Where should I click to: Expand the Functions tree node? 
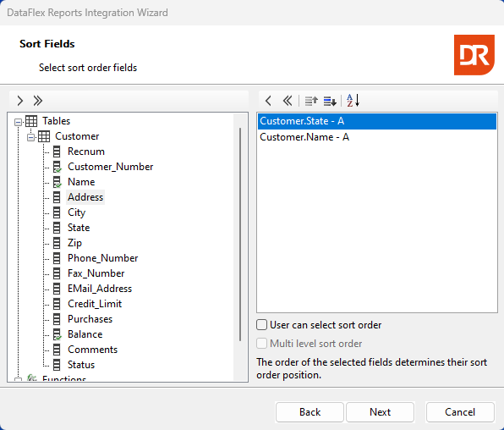tap(19, 379)
